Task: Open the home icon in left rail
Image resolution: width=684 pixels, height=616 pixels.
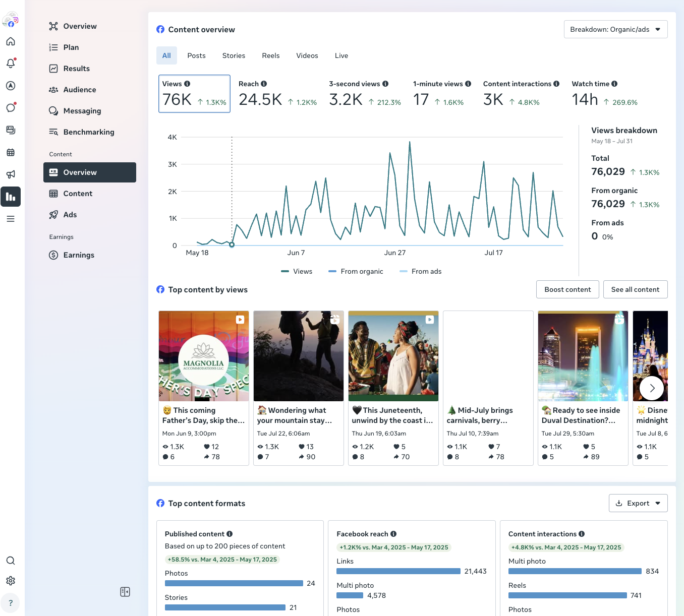Action: [11, 42]
